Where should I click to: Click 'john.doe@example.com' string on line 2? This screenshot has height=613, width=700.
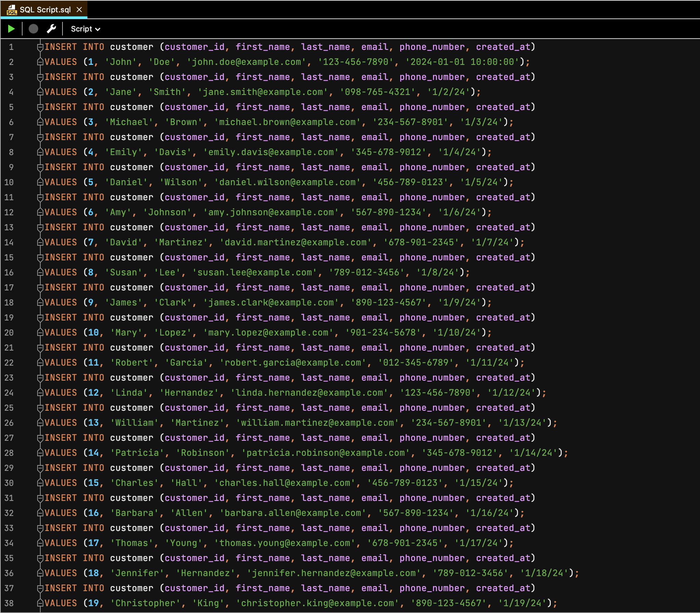coord(247,62)
